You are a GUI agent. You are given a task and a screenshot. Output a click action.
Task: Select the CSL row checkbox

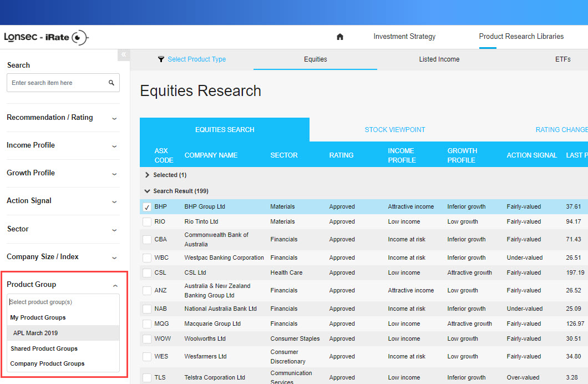click(x=147, y=273)
